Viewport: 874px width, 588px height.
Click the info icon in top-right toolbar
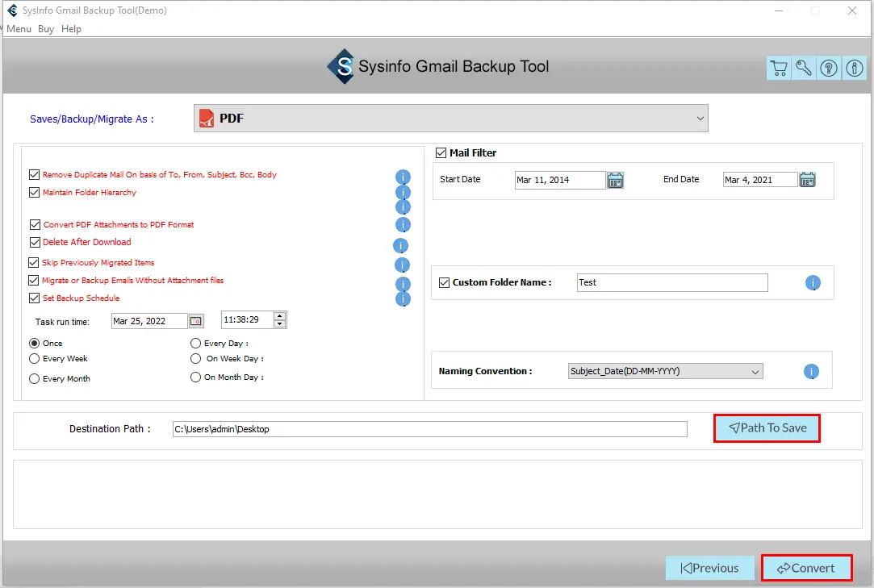(854, 68)
